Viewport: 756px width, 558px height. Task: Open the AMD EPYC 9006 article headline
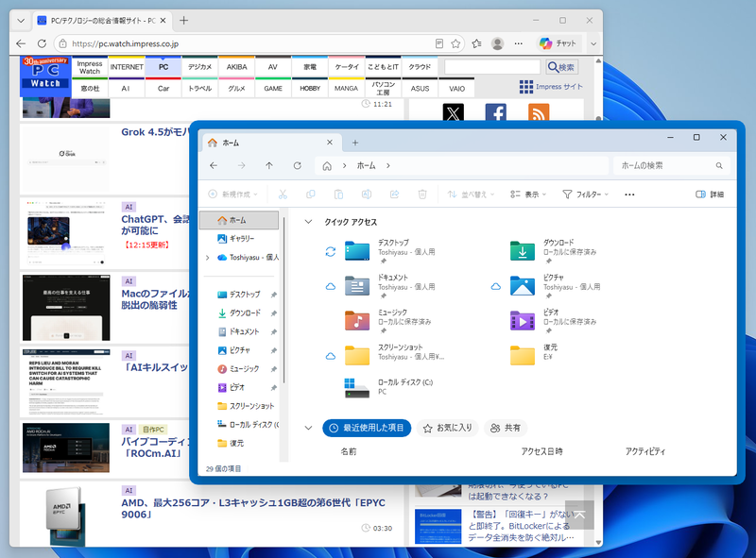253,508
